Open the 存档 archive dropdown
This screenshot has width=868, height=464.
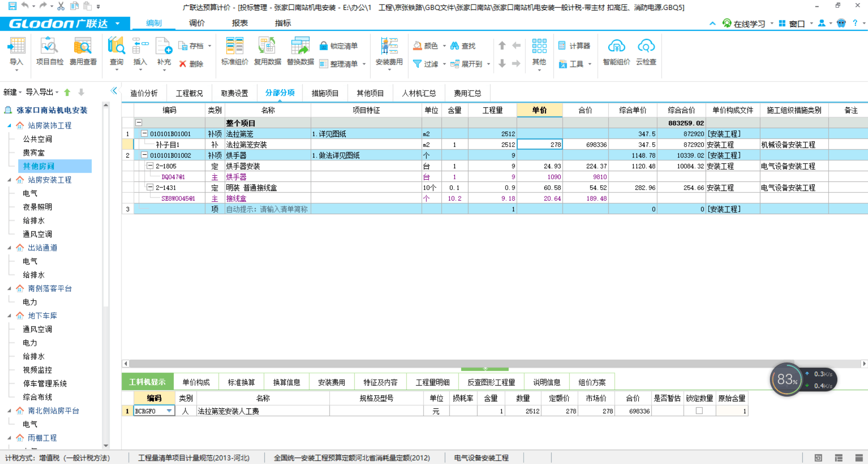210,46
